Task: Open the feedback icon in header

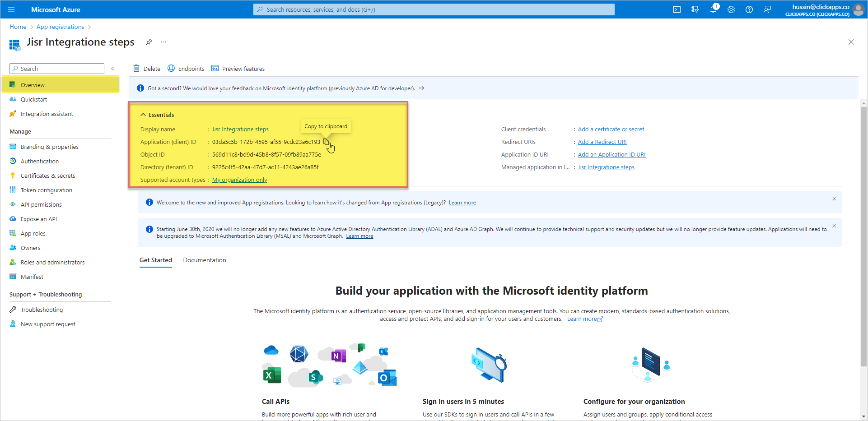Action: (x=767, y=9)
